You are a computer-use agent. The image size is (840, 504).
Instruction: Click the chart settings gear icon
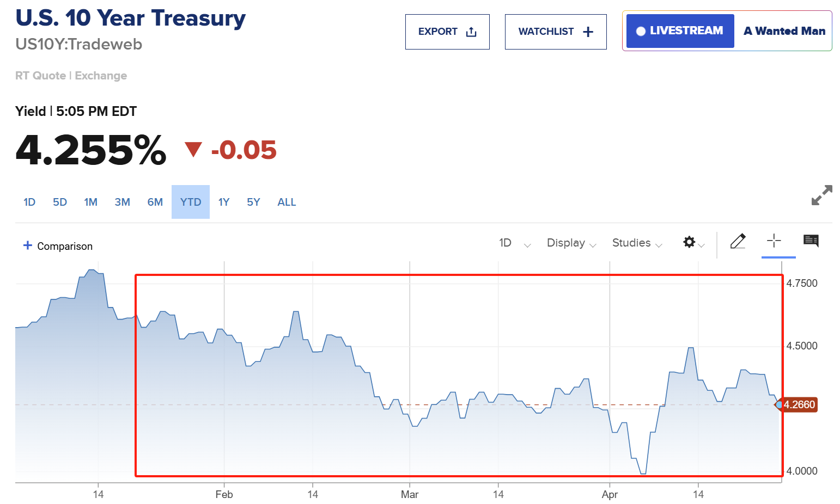tap(689, 242)
